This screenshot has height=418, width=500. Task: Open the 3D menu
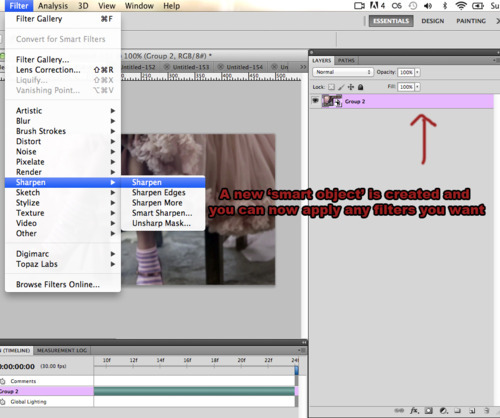pos(83,6)
